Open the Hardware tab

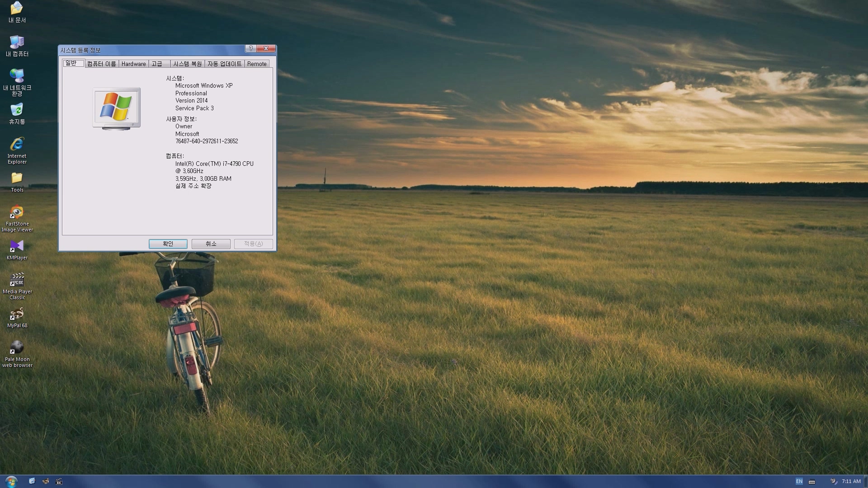tap(133, 64)
